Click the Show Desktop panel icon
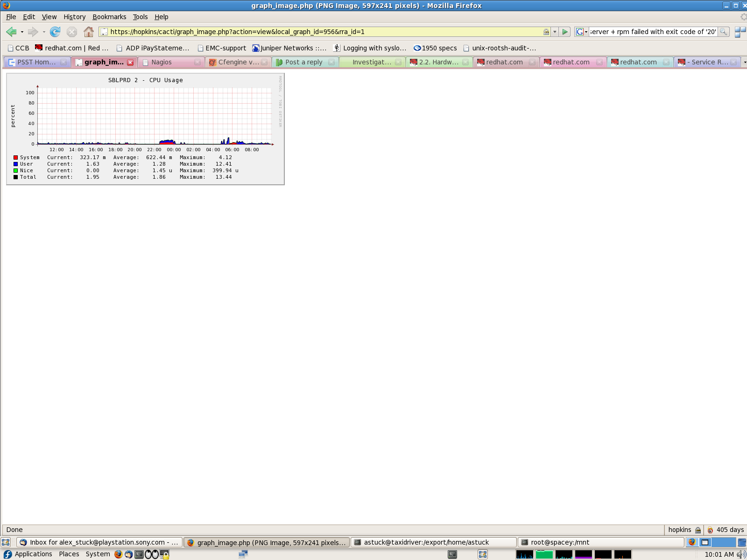 tap(6, 542)
